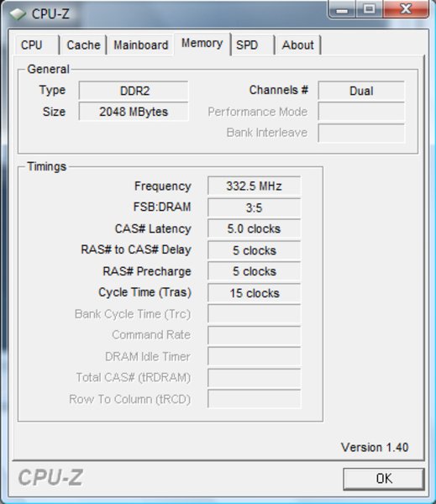Maximize the CPU-Z window

point(370,9)
